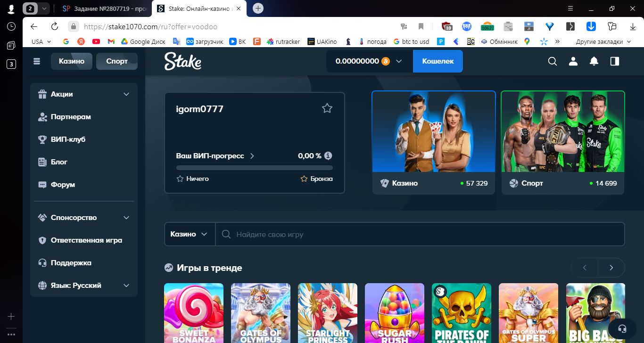Open balance currency dropdown
This screenshot has height=343, width=644.
pyautogui.click(x=399, y=61)
